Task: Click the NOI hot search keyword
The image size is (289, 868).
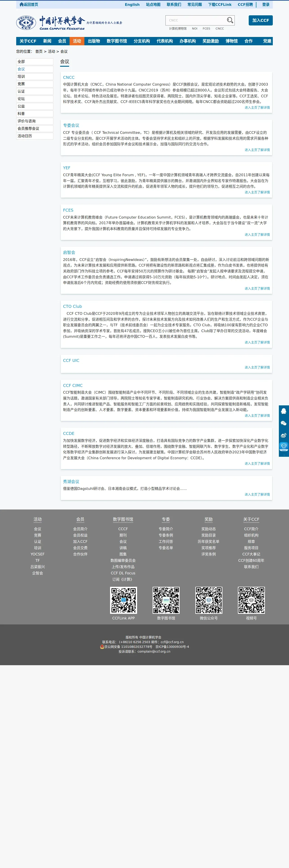Action: (194, 29)
